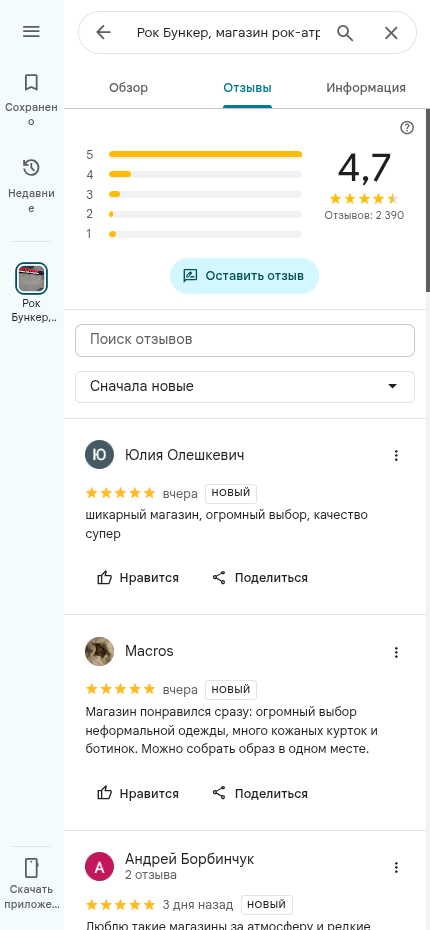Click the Оставить отзыв button
Screen dimensions: 430x930
tap(244, 276)
